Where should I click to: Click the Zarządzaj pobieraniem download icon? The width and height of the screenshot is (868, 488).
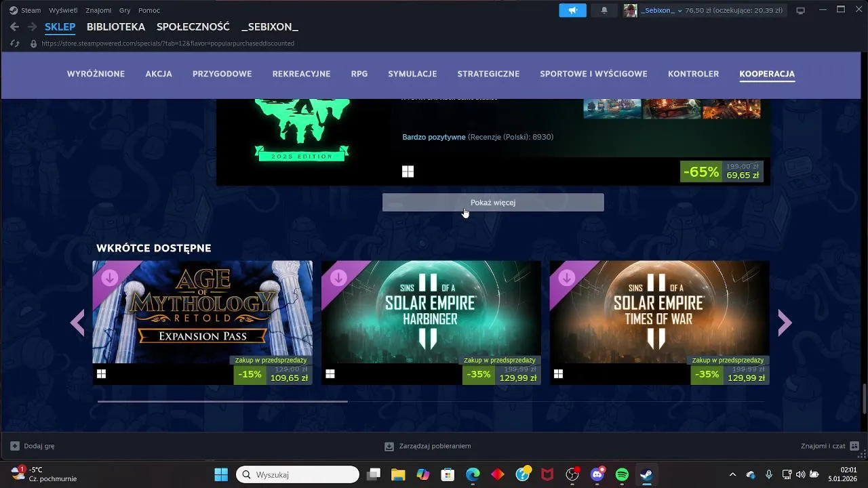389,446
